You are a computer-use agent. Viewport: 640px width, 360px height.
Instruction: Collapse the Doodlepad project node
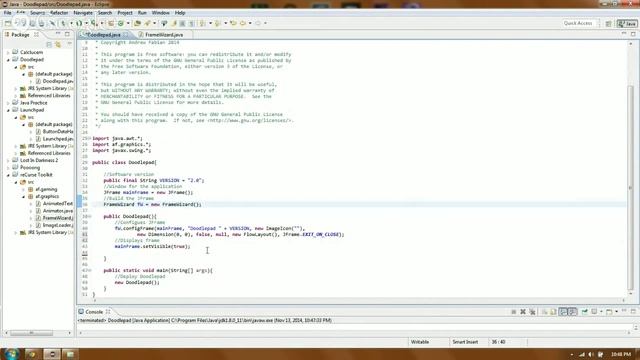click(8, 60)
